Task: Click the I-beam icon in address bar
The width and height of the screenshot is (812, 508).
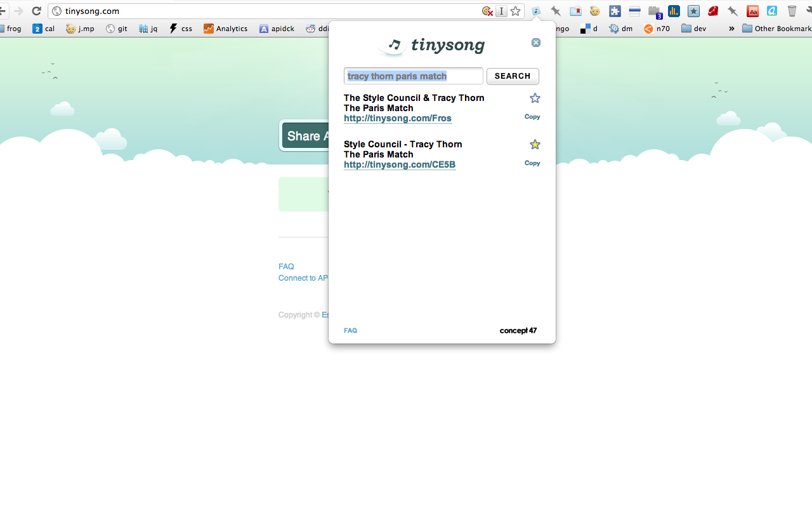Action: [501, 11]
